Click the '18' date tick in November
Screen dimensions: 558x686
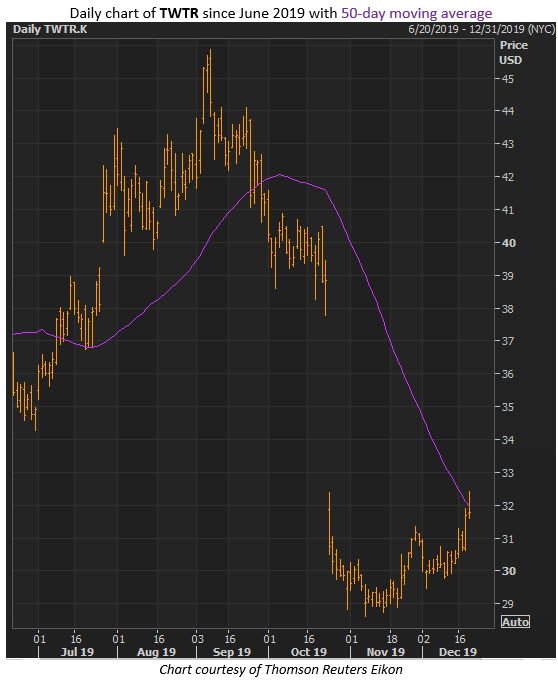392,639
